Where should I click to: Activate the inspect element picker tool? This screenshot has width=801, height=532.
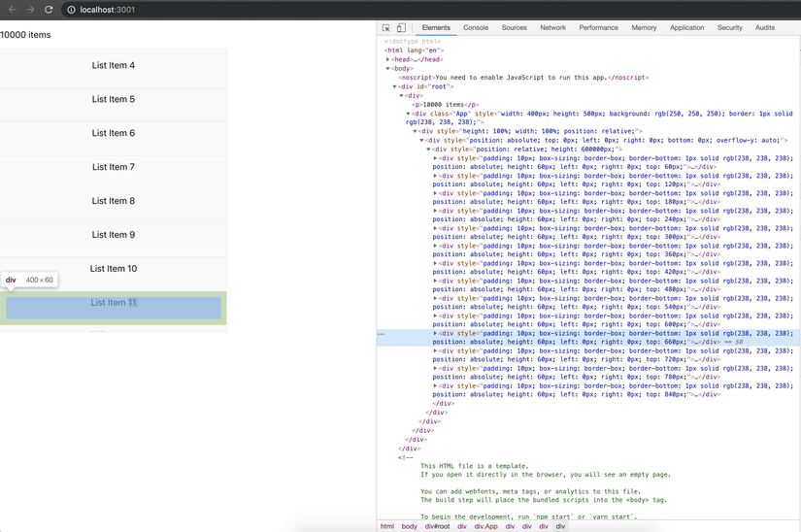click(386, 28)
